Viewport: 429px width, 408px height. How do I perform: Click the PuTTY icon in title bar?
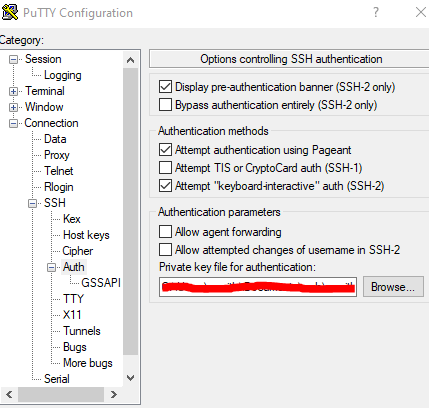[x=10, y=13]
